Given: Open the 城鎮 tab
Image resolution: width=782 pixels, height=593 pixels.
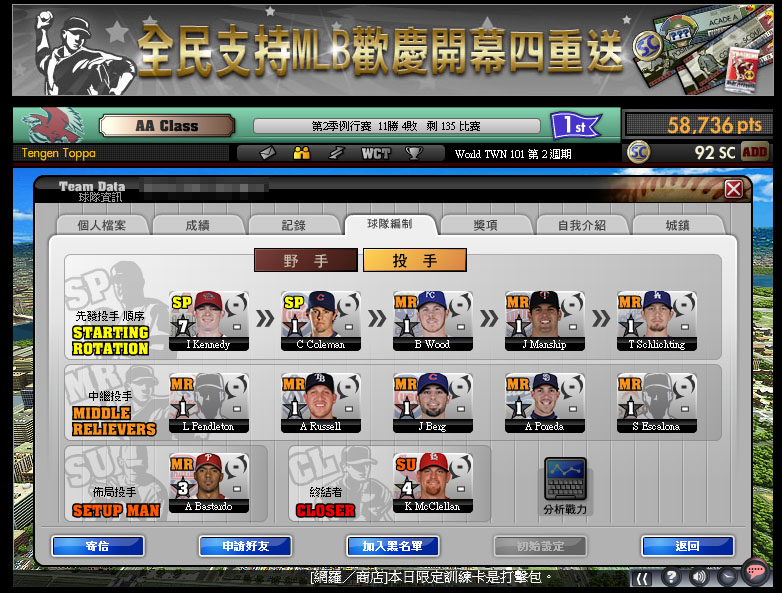Looking at the screenshot, I should click(678, 225).
